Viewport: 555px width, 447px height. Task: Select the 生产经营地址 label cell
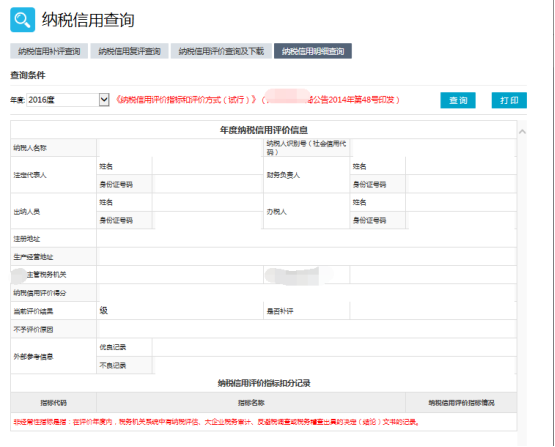(53, 257)
